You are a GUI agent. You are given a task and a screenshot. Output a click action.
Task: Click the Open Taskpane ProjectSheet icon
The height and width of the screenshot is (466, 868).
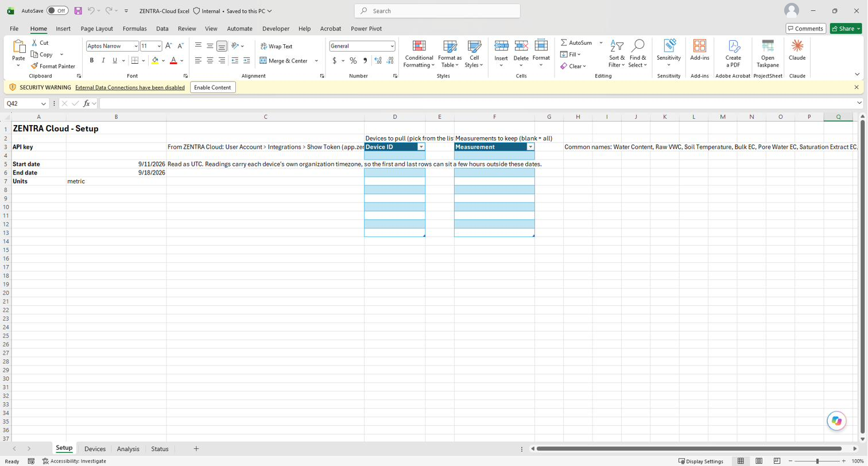768,46
